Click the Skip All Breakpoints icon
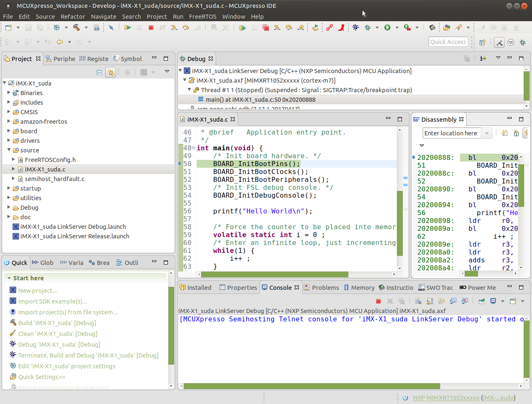Image resolution: width=532 pixels, height=404 pixels. coord(111,27)
